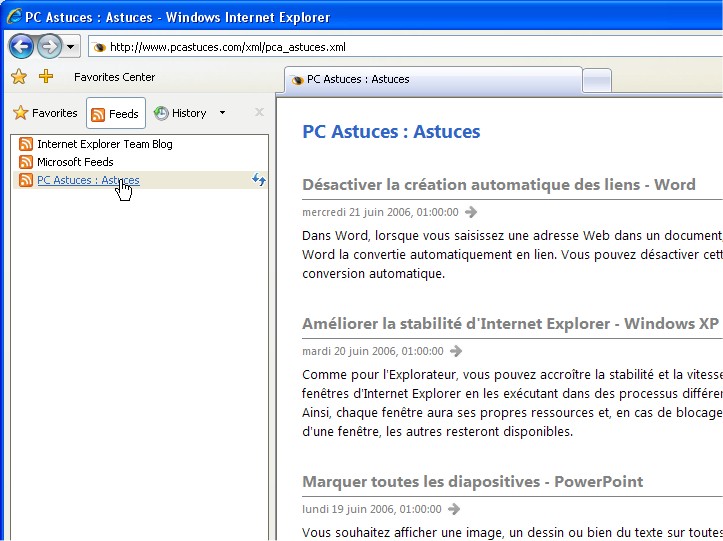Close the Favorites Center pane
This screenshot has width=723, height=541.
[x=259, y=112]
